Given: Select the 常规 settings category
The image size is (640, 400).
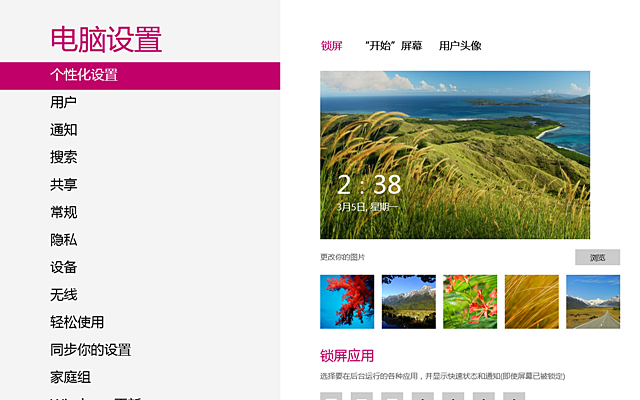Looking at the screenshot, I should pyautogui.click(x=63, y=212).
